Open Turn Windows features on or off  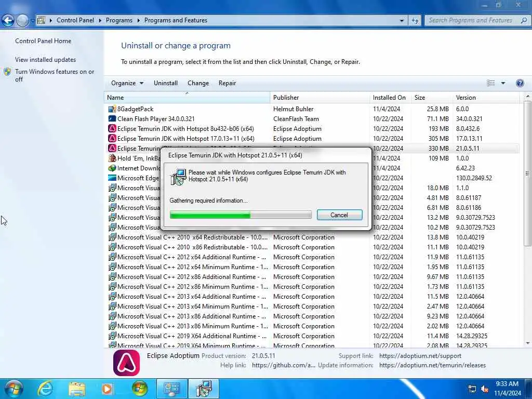[55, 75]
